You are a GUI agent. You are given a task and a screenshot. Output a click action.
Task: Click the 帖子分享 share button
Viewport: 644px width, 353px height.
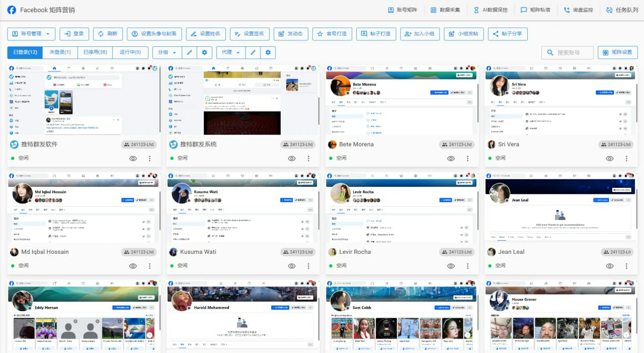coord(508,34)
